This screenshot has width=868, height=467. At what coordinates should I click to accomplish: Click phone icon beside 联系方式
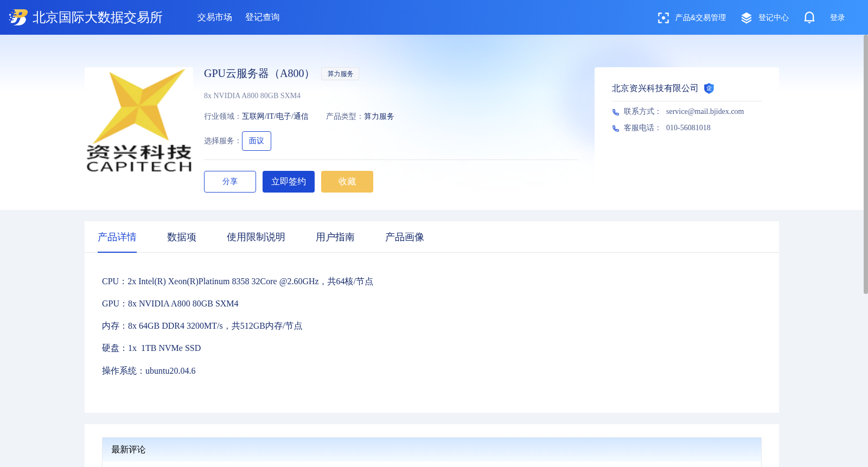tap(616, 112)
